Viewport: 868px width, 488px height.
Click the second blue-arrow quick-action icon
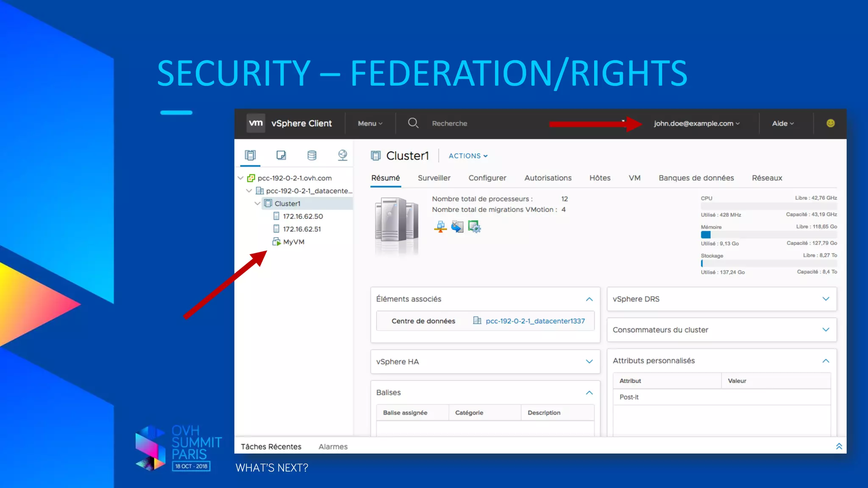pyautogui.click(x=457, y=227)
